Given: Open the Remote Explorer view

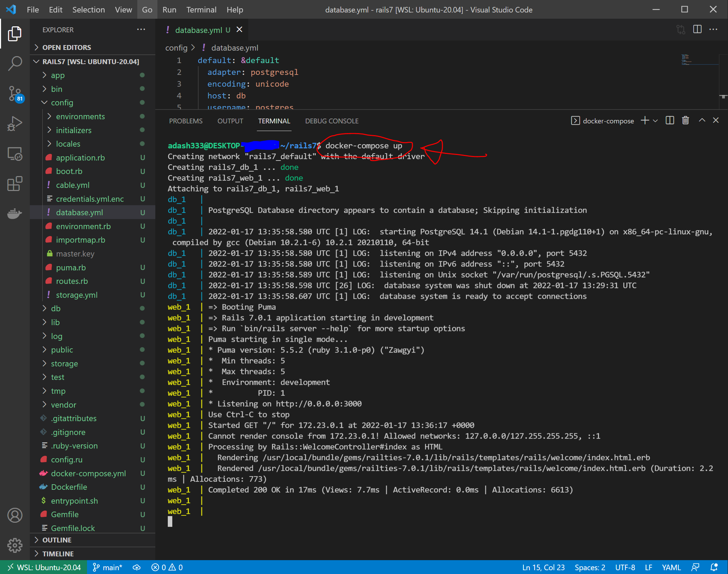Looking at the screenshot, I should pos(15,154).
